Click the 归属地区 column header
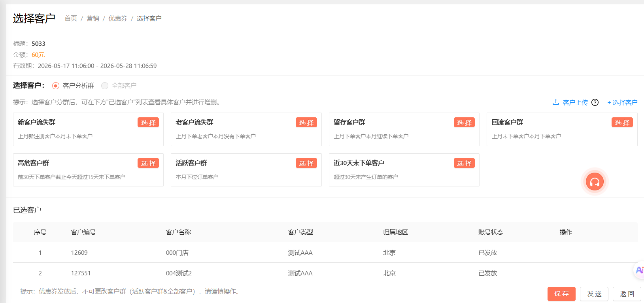The height and width of the screenshot is (303, 644). click(395, 232)
